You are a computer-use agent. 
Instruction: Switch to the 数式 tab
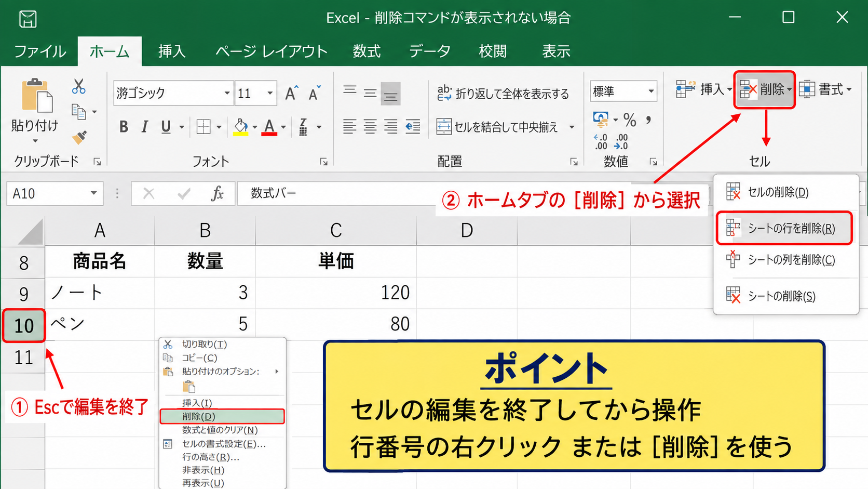[x=367, y=51]
